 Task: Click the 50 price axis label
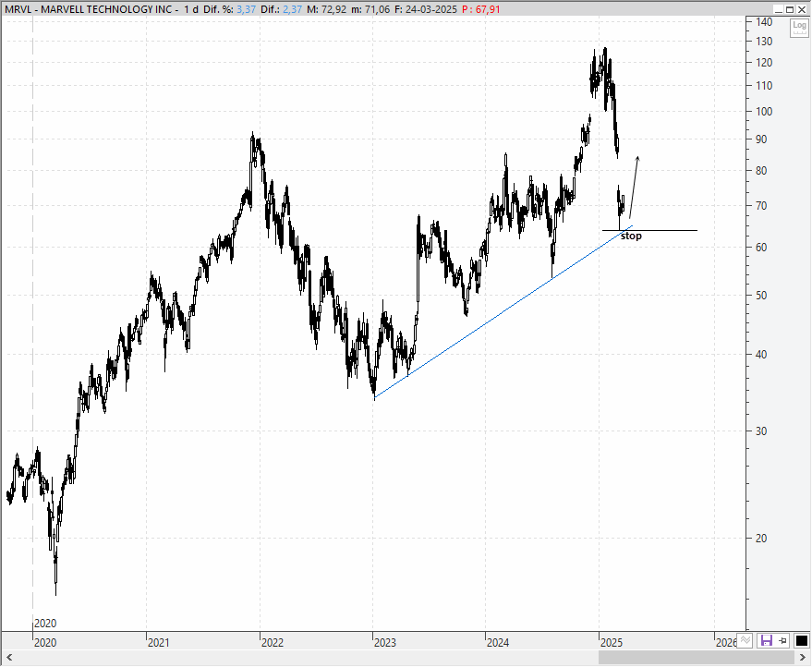click(x=761, y=296)
